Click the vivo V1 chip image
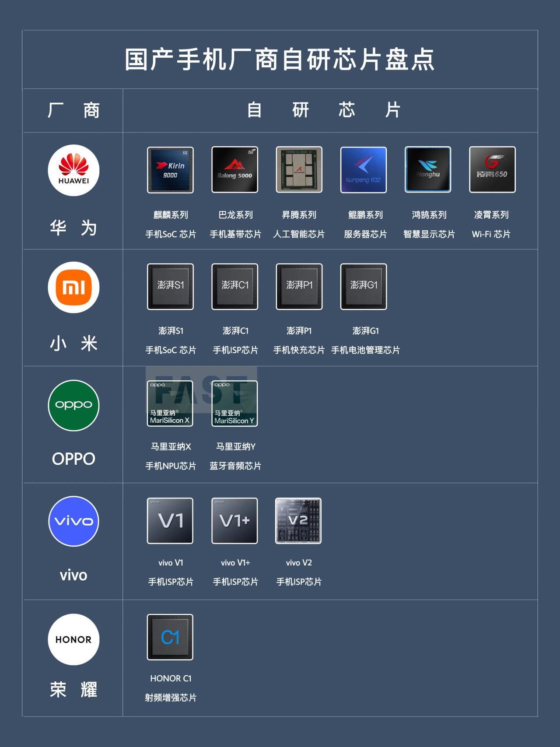 pos(170,521)
